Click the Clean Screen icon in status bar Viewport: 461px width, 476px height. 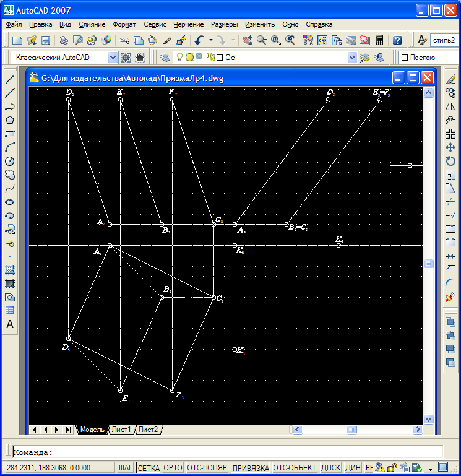pyautogui.click(x=443, y=467)
